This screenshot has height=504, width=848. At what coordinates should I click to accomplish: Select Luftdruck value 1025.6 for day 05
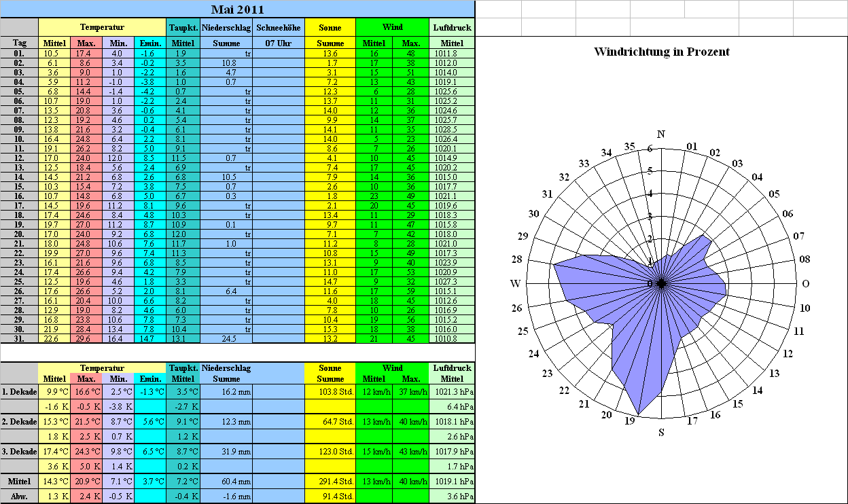coord(452,91)
